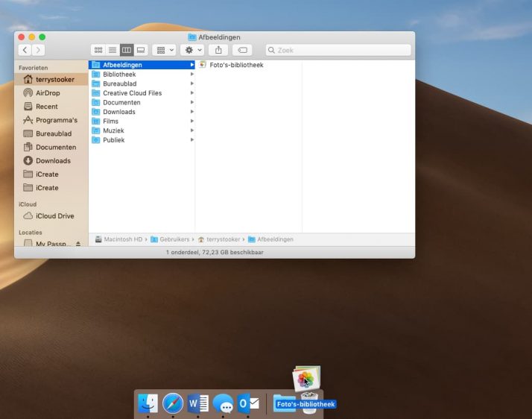Open the gear action menu
The image size is (532, 419).
click(192, 50)
